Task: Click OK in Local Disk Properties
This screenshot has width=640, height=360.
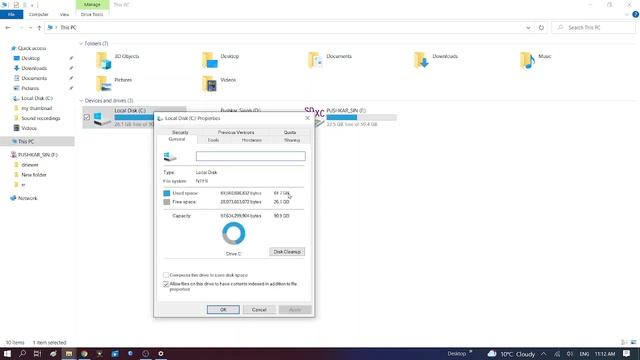Action: [223, 310]
